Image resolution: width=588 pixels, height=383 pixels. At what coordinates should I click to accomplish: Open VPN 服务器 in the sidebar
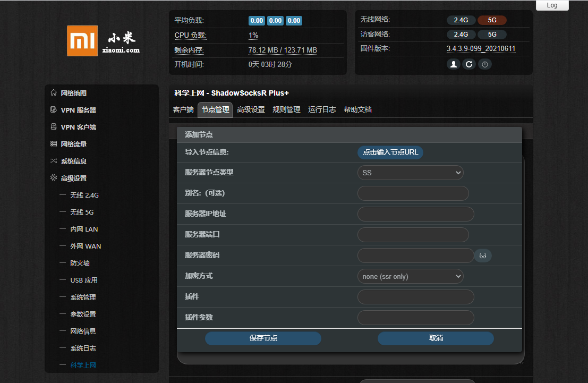coord(78,110)
